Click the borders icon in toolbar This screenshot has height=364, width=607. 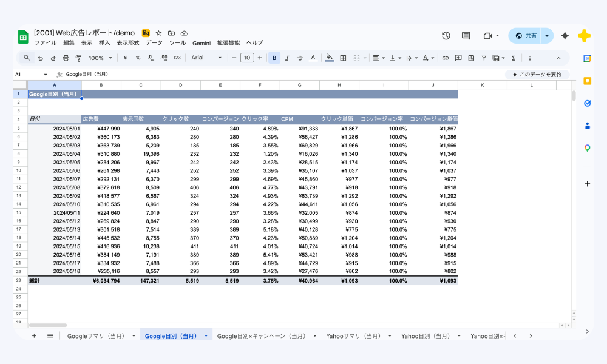pos(343,58)
